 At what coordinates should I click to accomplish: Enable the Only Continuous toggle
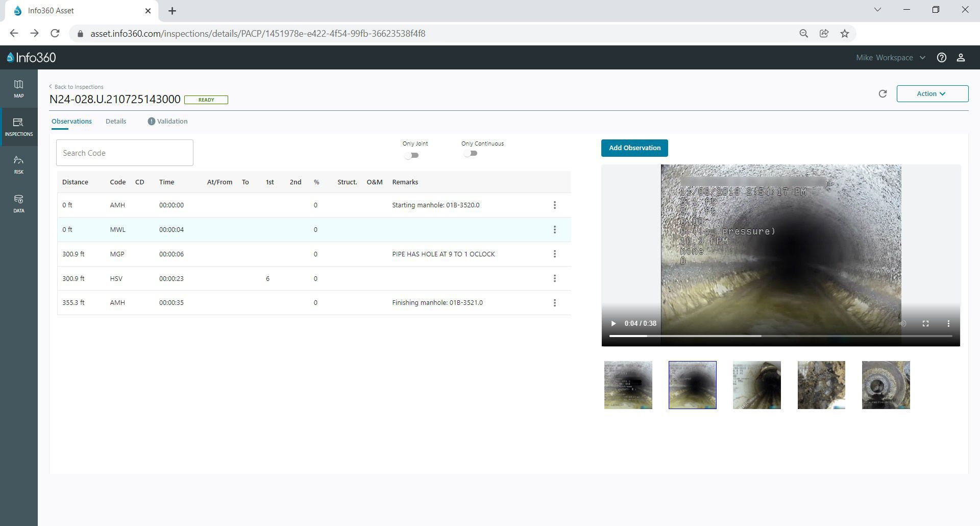pos(470,153)
